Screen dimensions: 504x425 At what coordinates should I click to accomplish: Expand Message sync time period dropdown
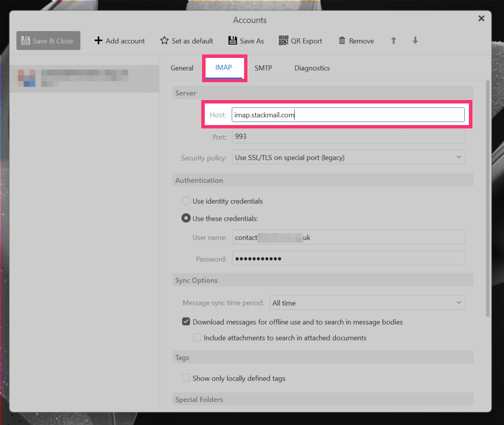coord(367,303)
